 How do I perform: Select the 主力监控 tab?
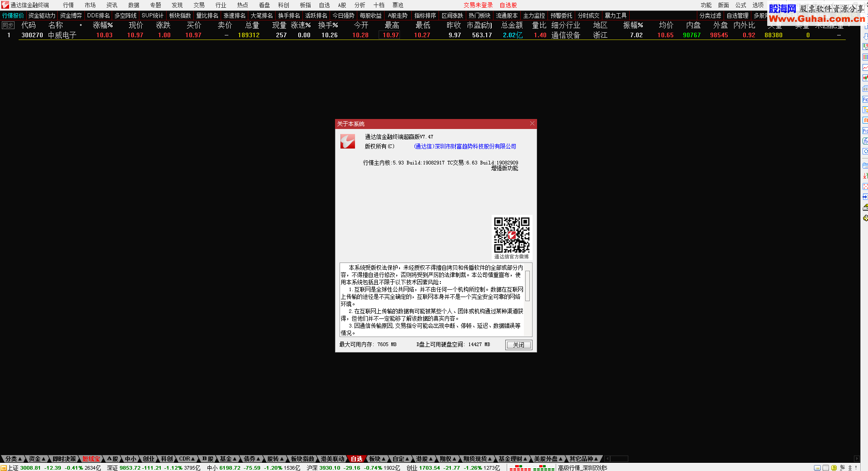click(x=534, y=15)
